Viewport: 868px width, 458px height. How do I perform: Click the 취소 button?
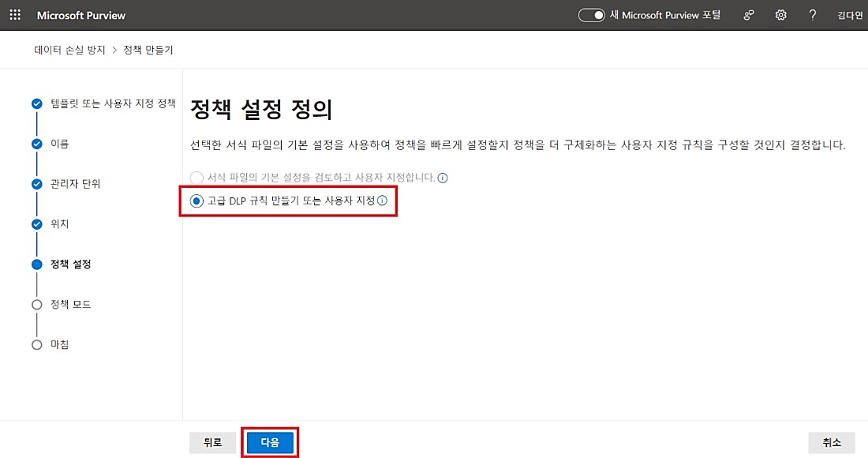pyautogui.click(x=832, y=443)
